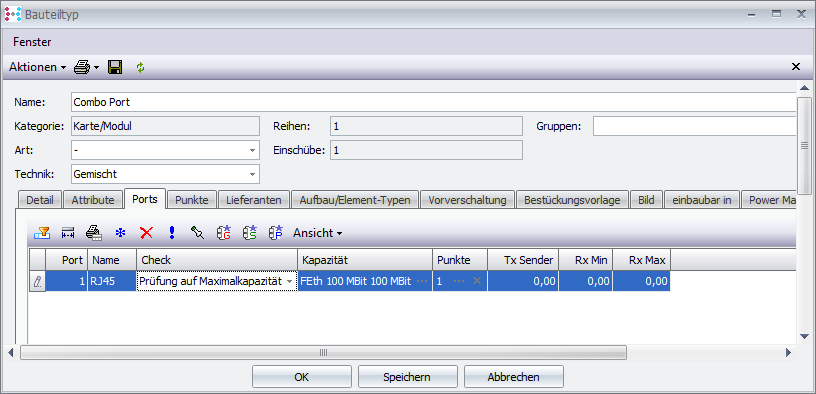This screenshot has height=394, width=816.
Task: Click the port icon with green S
Action: [x=249, y=233]
